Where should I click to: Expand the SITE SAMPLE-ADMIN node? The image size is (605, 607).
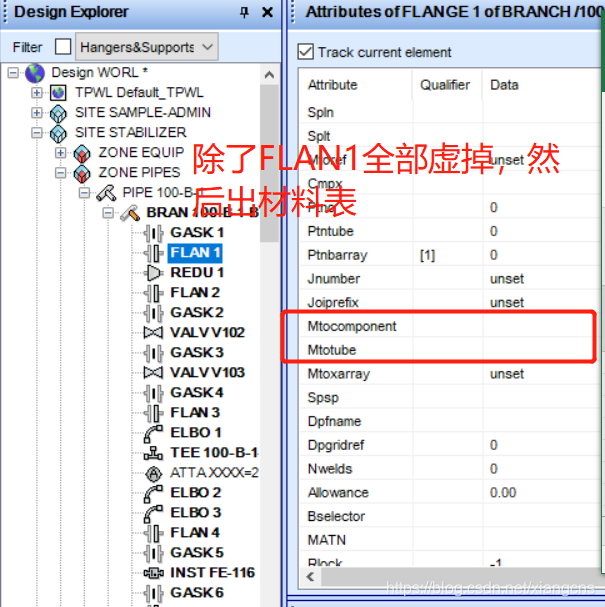click(38, 112)
